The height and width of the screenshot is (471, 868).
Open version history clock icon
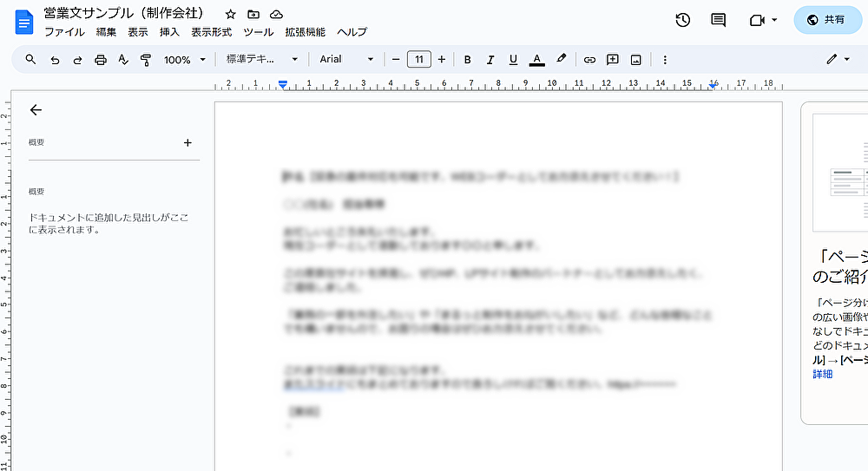[x=683, y=21]
